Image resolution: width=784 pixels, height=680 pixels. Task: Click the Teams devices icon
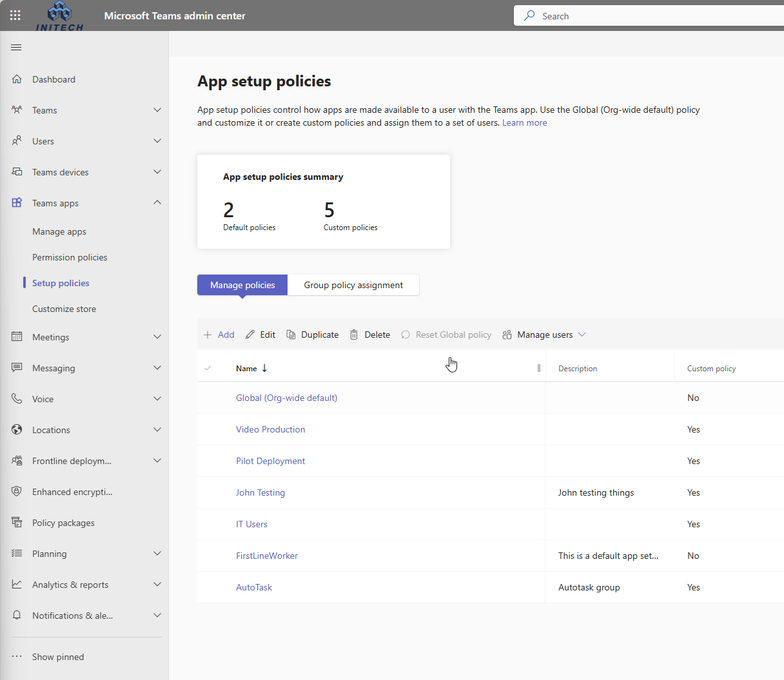[x=17, y=172]
